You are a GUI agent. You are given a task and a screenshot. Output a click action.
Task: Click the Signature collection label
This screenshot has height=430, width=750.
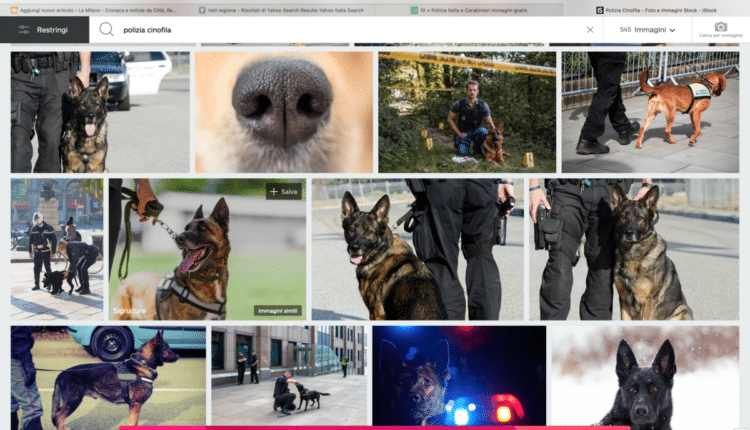pyautogui.click(x=128, y=311)
